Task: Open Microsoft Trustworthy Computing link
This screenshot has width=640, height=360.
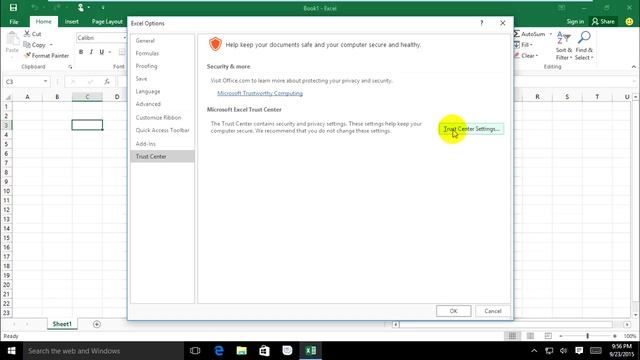Action: [260, 93]
